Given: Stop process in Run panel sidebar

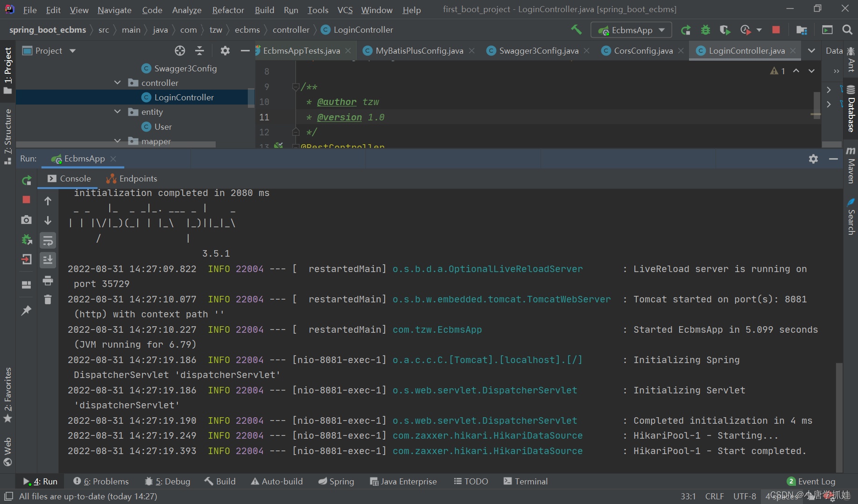Looking at the screenshot, I should [26, 200].
